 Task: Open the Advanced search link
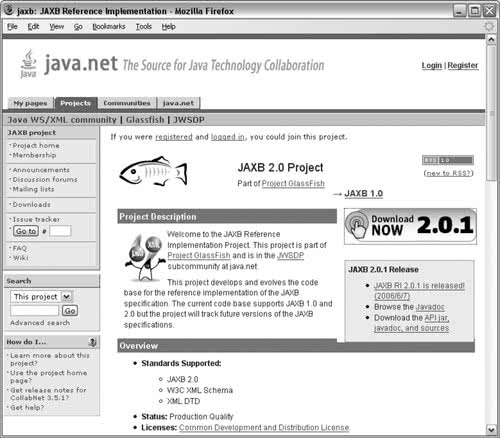click(x=40, y=323)
